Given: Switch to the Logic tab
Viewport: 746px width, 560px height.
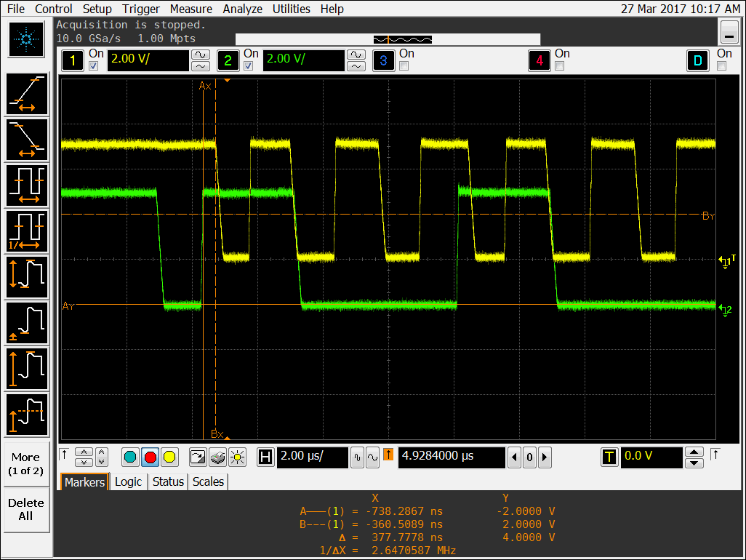Looking at the screenshot, I should pos(129,482).
